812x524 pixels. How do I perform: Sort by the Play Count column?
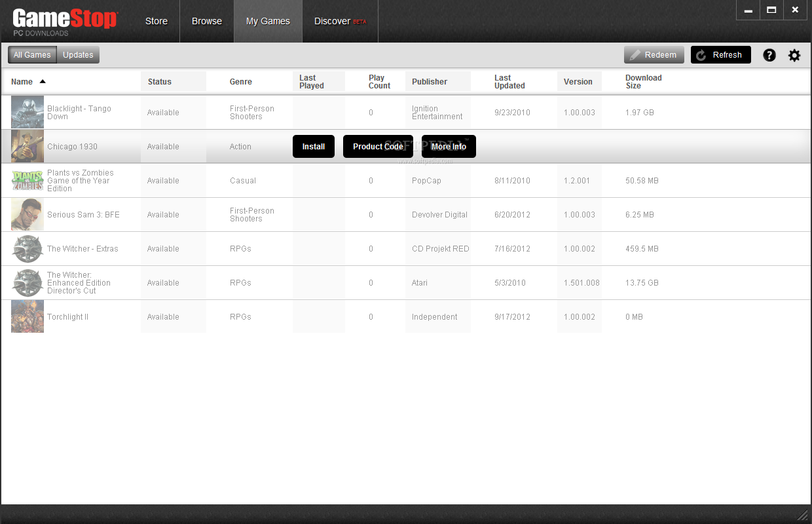point(379,82)
